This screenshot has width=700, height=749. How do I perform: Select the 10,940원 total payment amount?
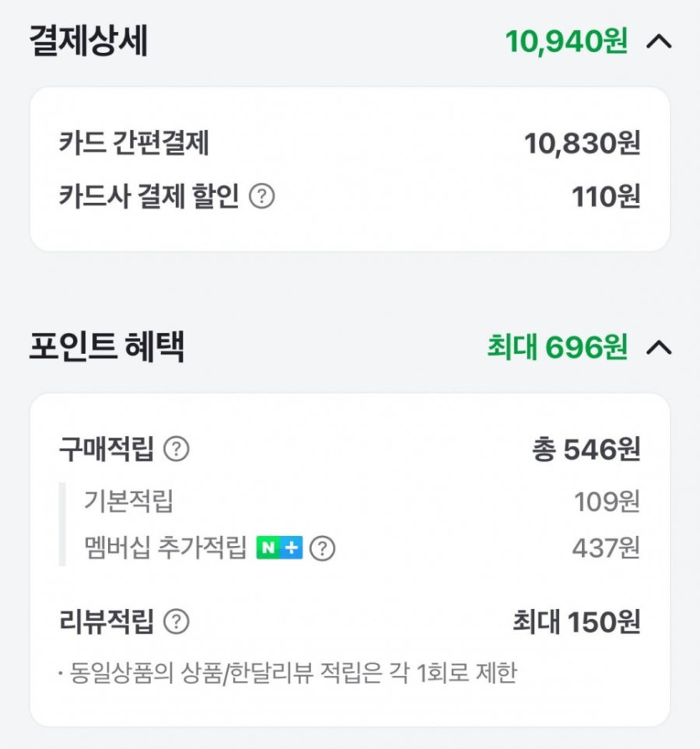[566, 41]
